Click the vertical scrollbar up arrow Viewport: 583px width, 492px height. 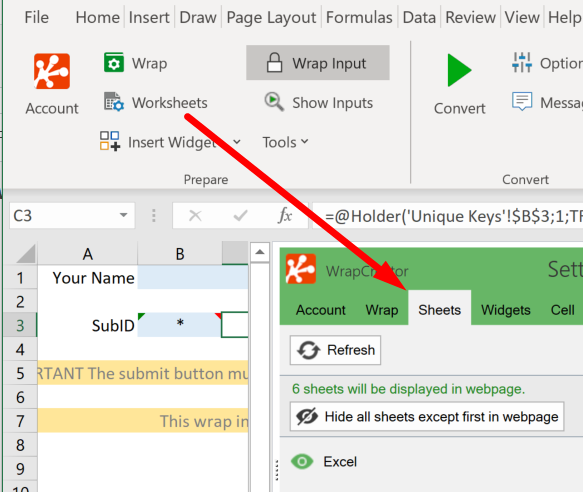260,253
